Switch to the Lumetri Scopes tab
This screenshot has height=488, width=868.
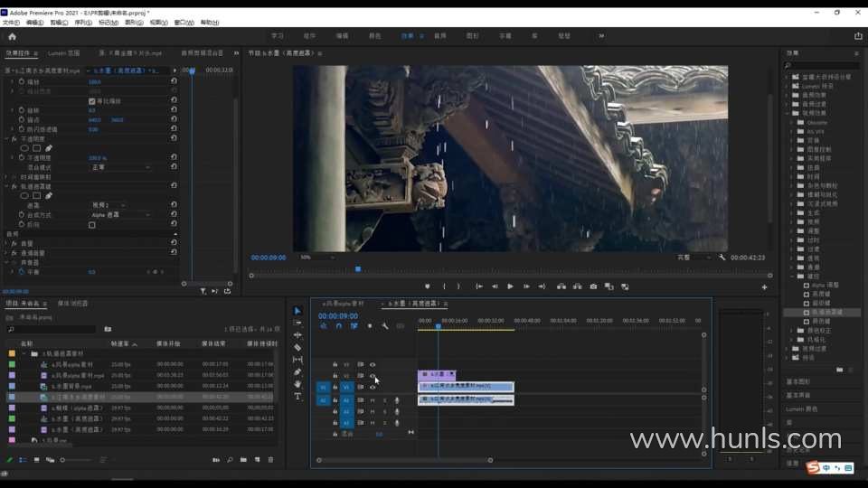click(x=63, y=53)
